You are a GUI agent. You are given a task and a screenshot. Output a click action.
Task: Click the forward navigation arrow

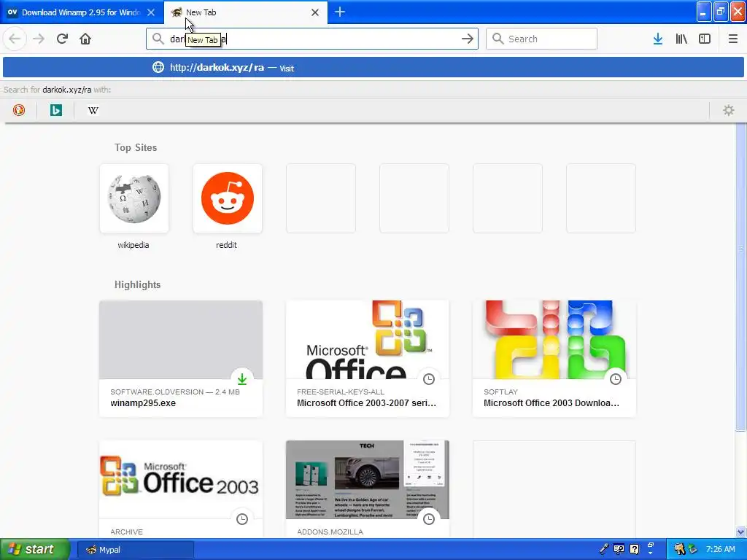39,39
